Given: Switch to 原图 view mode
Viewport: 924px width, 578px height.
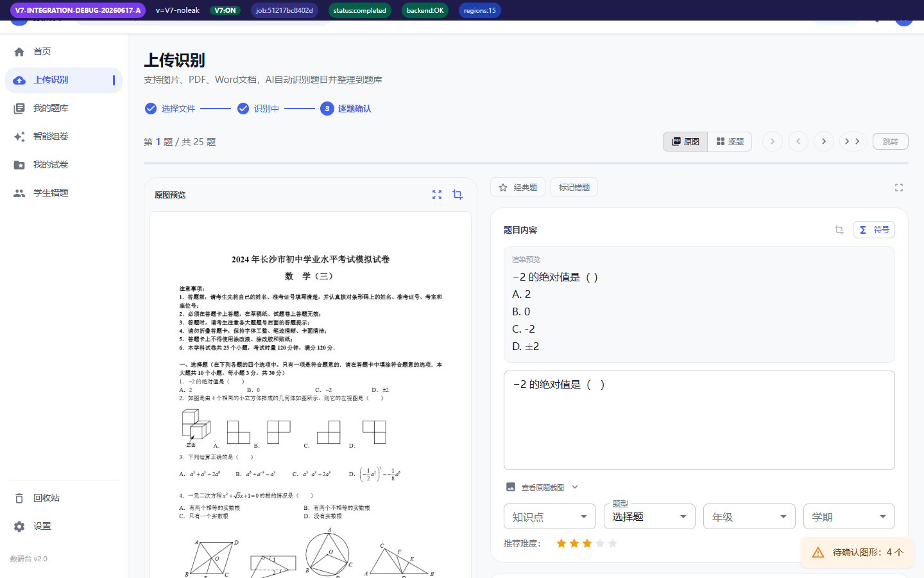Looking at the screenshot, I should pos(685,141).
